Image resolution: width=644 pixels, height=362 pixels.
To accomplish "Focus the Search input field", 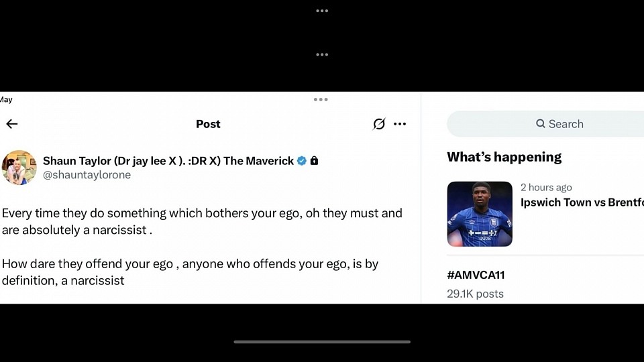I will [584, 124].
